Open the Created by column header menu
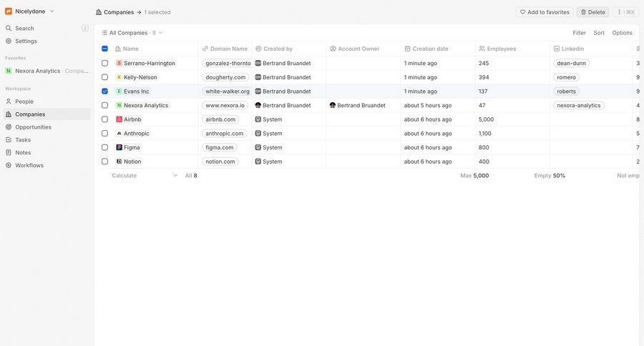The width and height of the screenshot is (644, 346). (x=289, y=49)
